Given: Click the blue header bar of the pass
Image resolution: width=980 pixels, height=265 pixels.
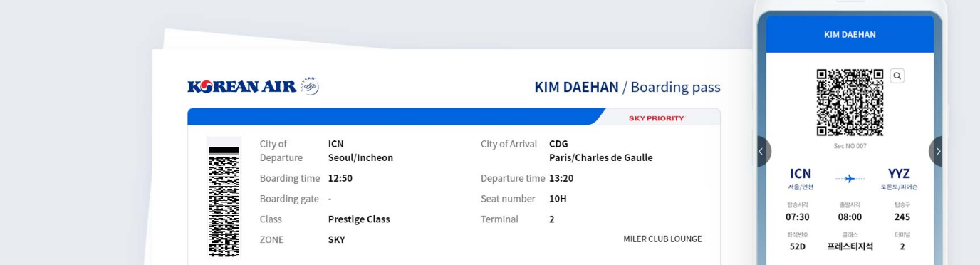Looking at the screenshot, I should [395, 117].
